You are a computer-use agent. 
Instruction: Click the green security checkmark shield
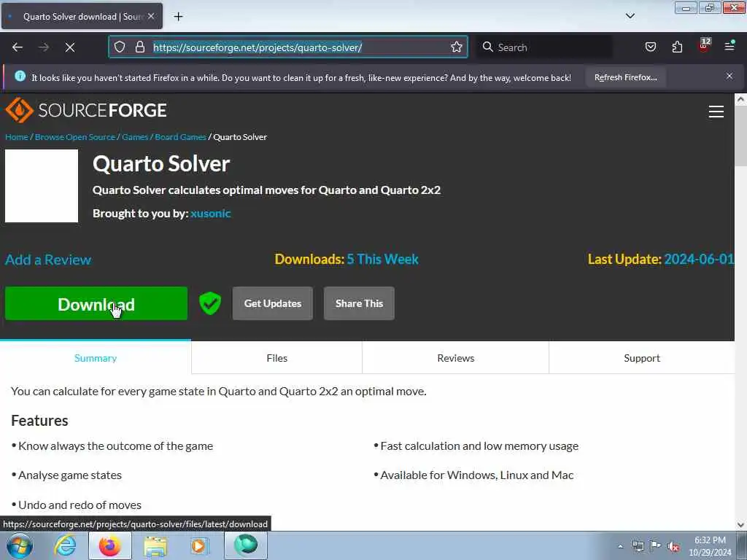[x=210, y=303]
